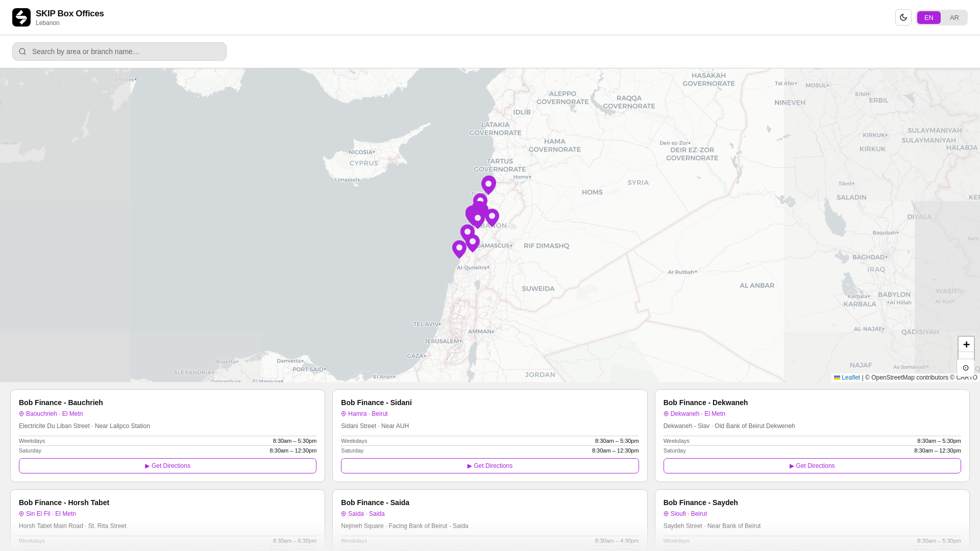Click the 'Baouchrieh · El Metn' location text
The width and height of the screenshot is (980, 551).
point(54,414)
